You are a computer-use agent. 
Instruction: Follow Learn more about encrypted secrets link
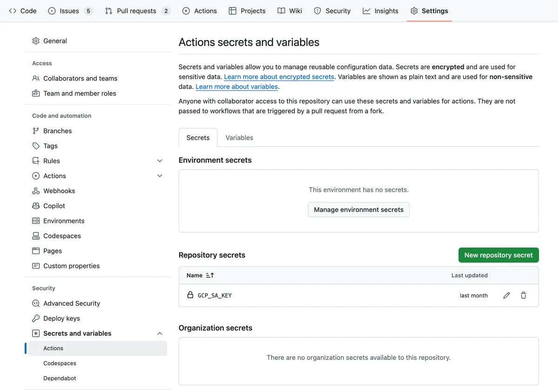(x=279, y=77)
